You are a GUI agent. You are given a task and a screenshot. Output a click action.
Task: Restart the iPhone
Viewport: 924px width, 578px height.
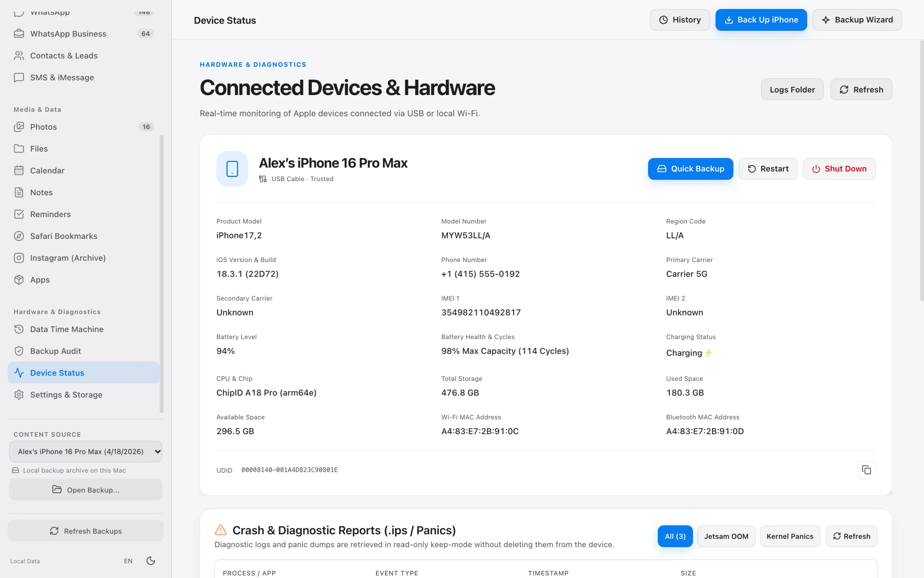click(x=768, y=169)
